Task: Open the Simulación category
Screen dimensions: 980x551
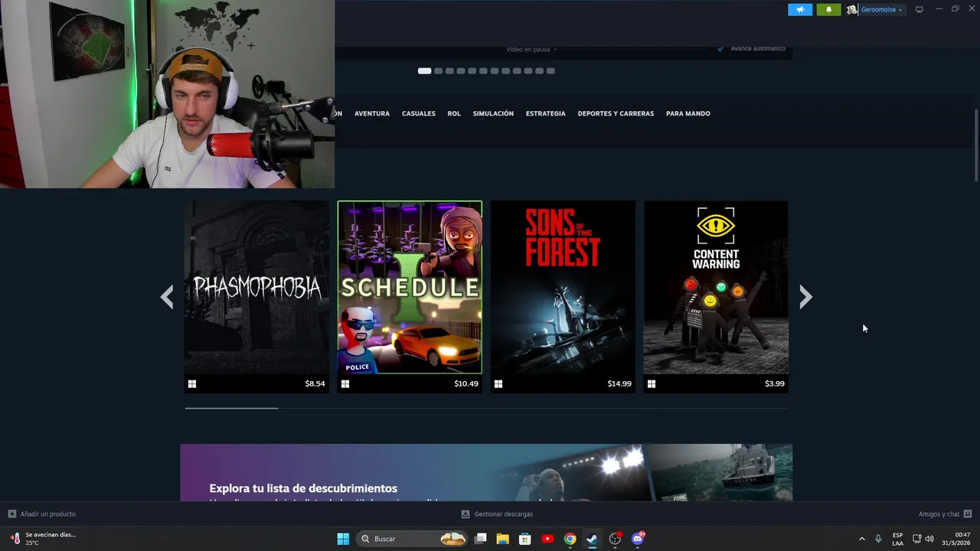Action: coord(493,113)
